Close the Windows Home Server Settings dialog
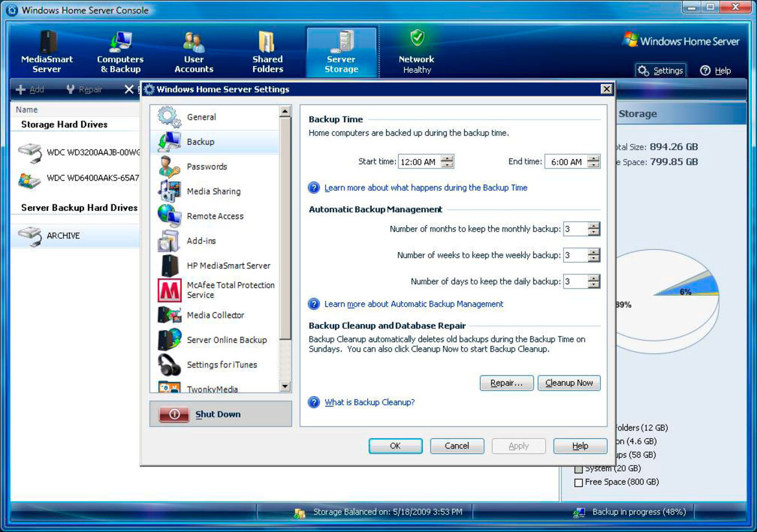 [x=606, y=89]
